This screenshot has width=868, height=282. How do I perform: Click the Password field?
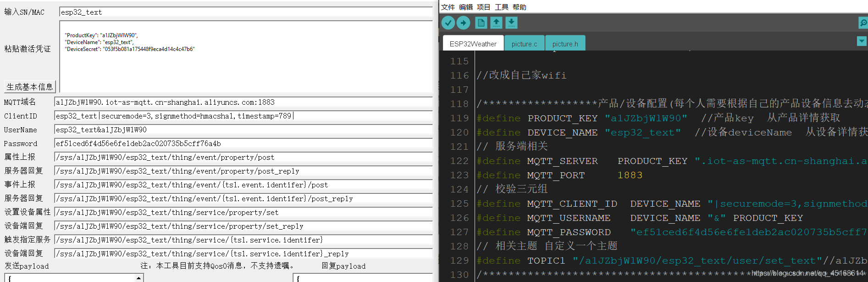pyautogui.click(x=243, y=143)
